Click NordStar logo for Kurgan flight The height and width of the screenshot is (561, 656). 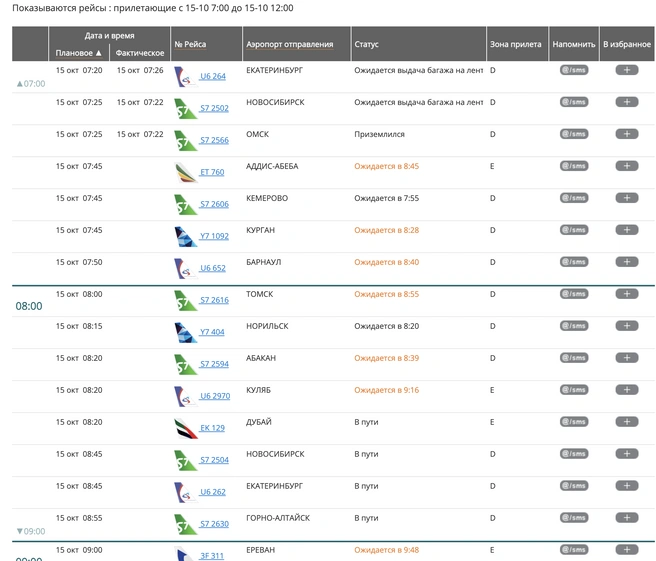click(185, 237)
